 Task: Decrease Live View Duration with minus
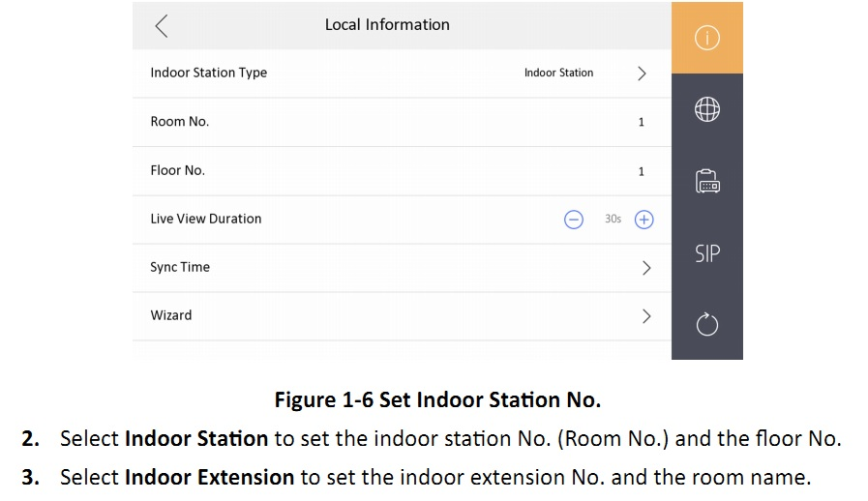point(574,220)
